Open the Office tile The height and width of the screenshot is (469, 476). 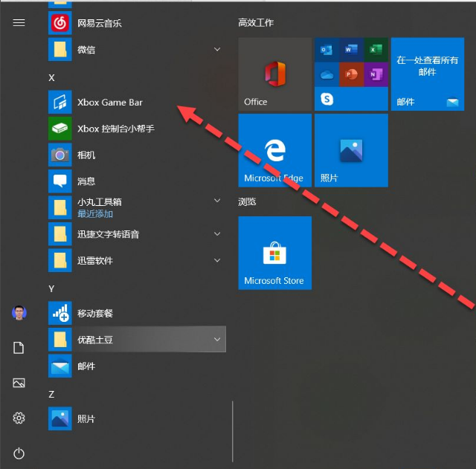pyautogui.click(x=274, y=74)
